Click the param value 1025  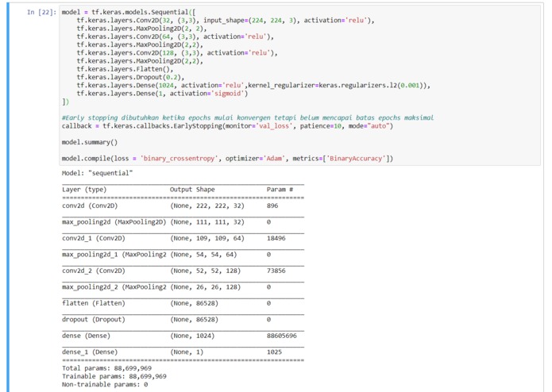coord(274,352)
